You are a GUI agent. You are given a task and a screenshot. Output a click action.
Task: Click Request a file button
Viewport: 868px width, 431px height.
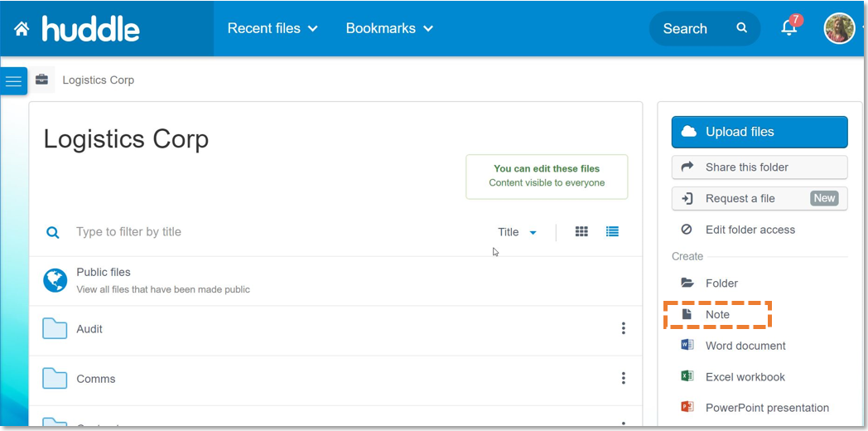click(x=759, y=198)
